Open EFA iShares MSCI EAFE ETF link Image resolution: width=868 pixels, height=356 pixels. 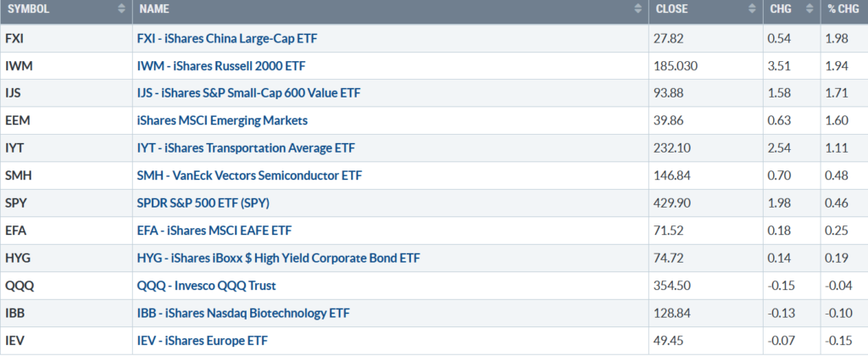coord(214,231)
